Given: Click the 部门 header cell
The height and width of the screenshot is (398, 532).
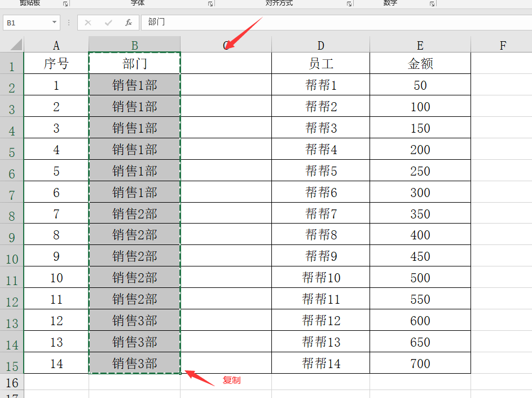Looking at the screenshot, I should click(134, 63).
